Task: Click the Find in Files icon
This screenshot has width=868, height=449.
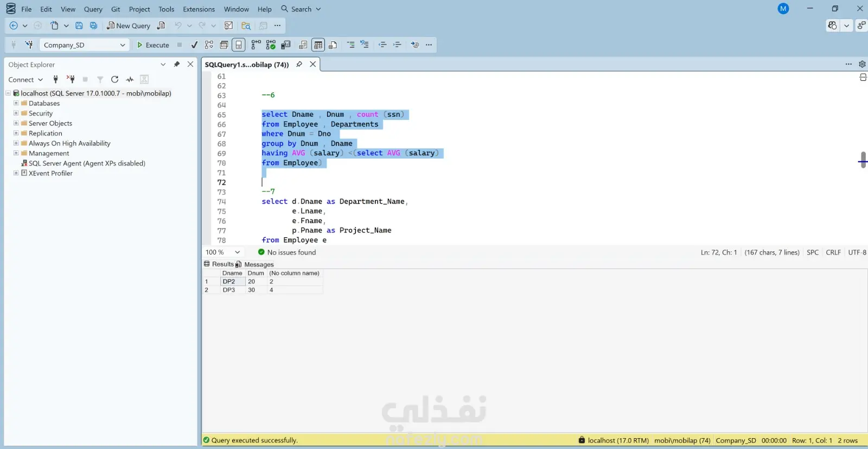Action: click(x=246, y=26)
